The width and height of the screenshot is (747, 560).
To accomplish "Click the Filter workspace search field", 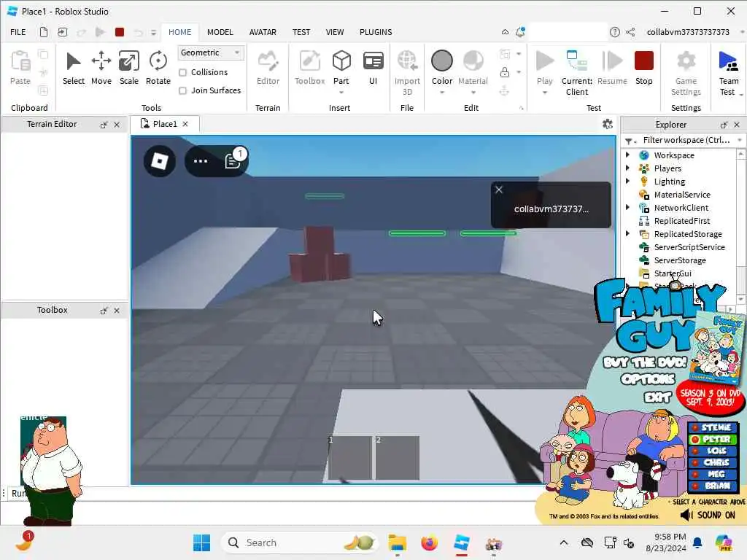I will 686,140.
